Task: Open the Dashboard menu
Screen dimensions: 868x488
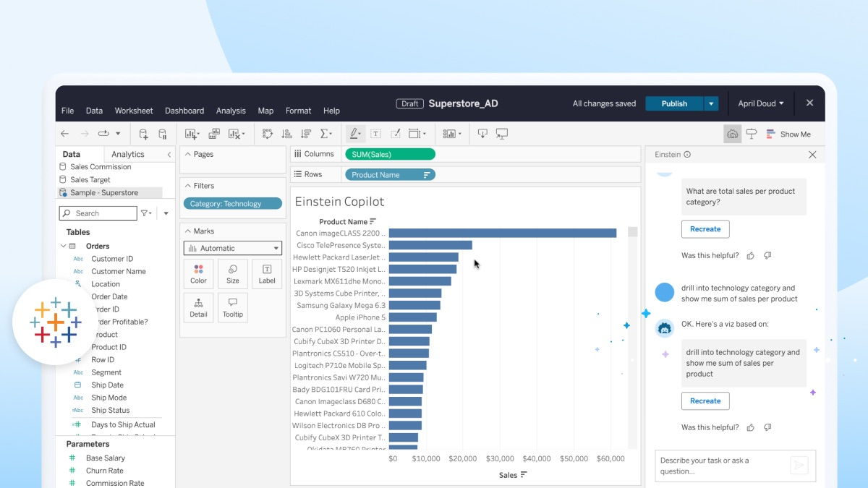Action: [x=184, y=111]
